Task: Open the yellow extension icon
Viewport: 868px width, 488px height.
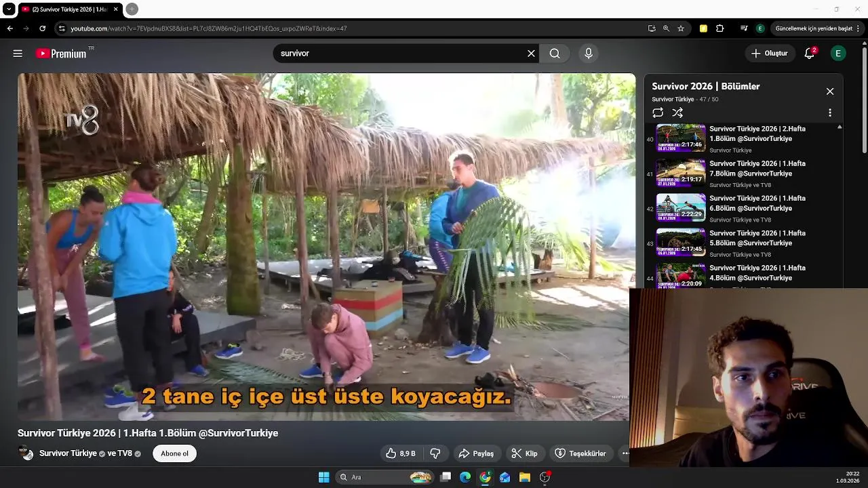Action: tap(703, 28)
